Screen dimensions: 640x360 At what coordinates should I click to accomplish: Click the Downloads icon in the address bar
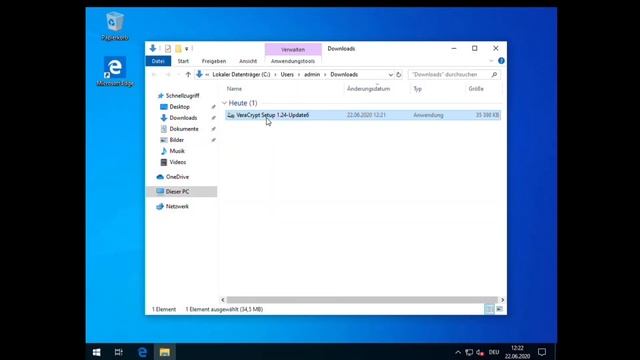point(199,74)
